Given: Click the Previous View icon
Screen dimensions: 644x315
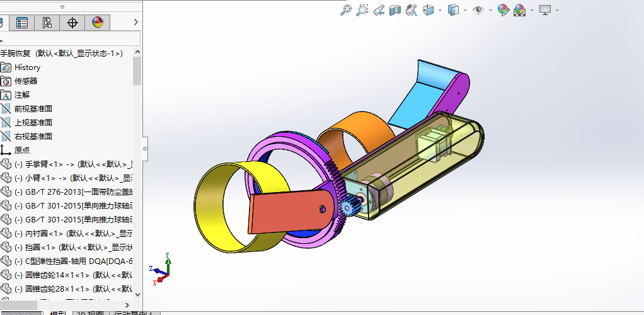Looking at the screenshot, I should (379, 10).
